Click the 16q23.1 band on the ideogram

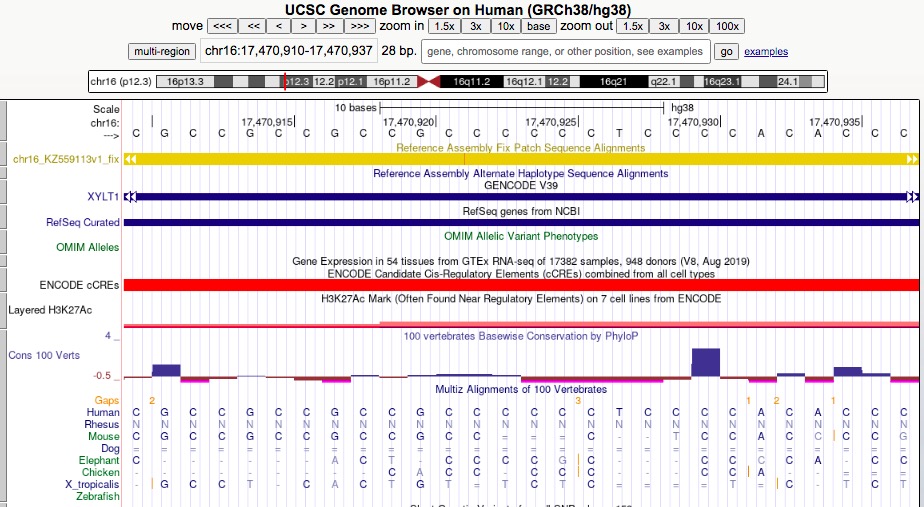pyautogui.click(x=722, y=81)
